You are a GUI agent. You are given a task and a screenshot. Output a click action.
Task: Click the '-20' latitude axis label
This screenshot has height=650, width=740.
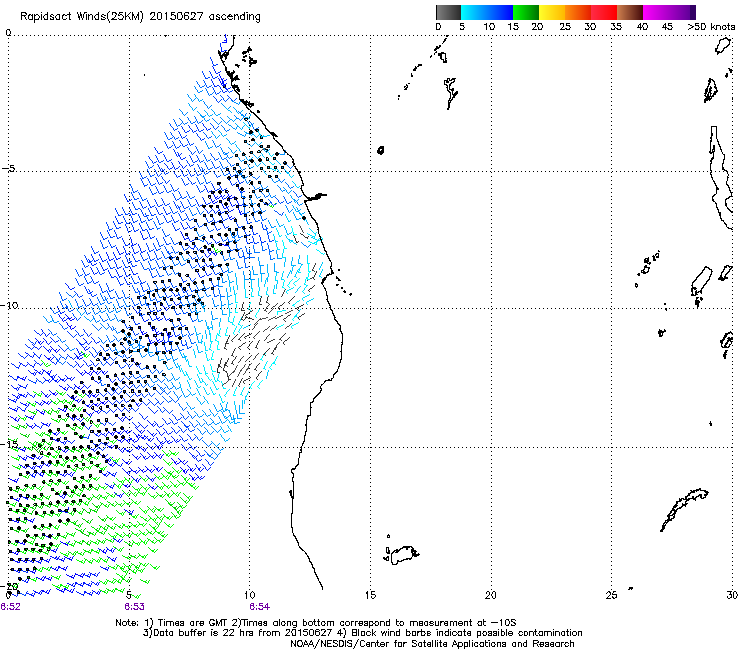point(9,586)
